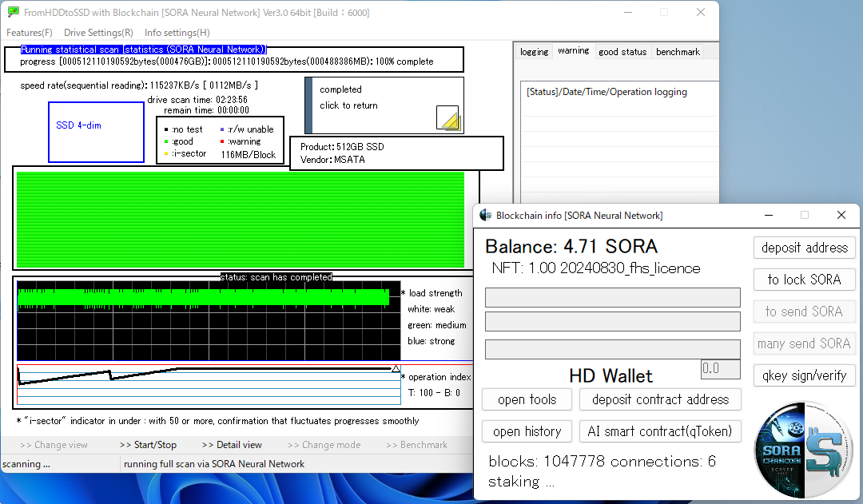Open the Drive Settings(R) menu
863x504 pixels.
[x=98, y=33]
